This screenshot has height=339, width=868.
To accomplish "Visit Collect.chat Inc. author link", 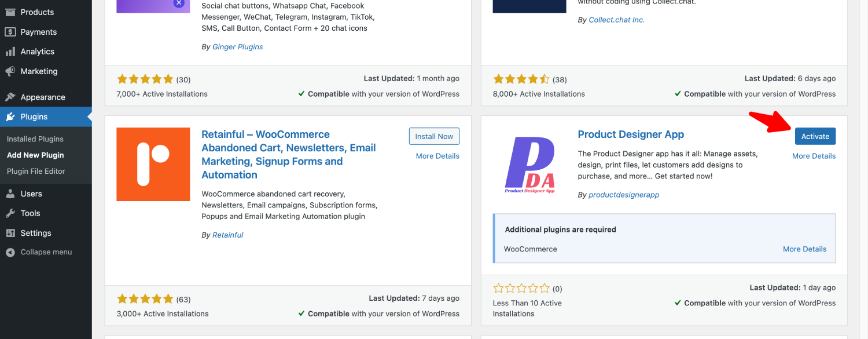I will [616, 20].
